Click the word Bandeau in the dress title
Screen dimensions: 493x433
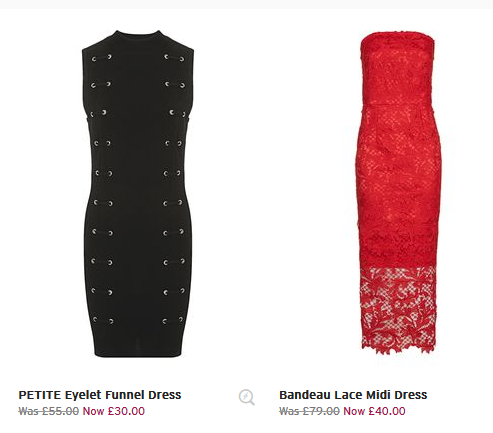tap(305, 395)
